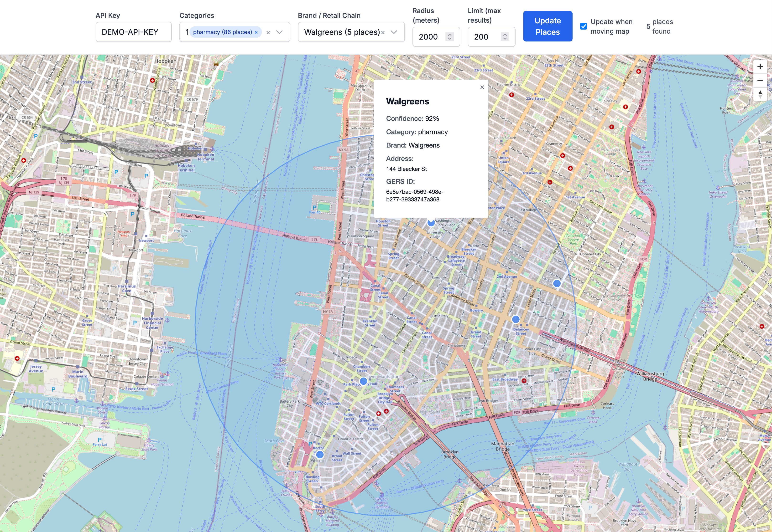
Task: Click Walgreens marker near City Hall
Action: point(363,381)
